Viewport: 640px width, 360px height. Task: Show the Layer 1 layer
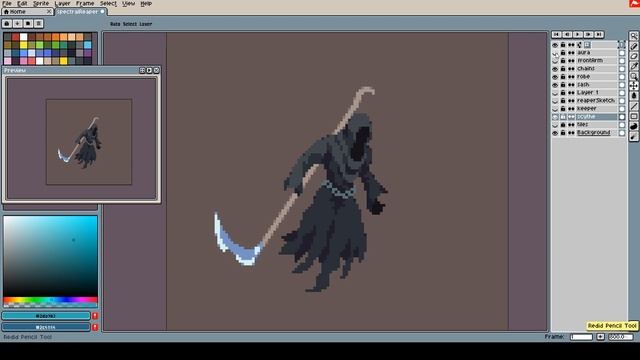555,93
